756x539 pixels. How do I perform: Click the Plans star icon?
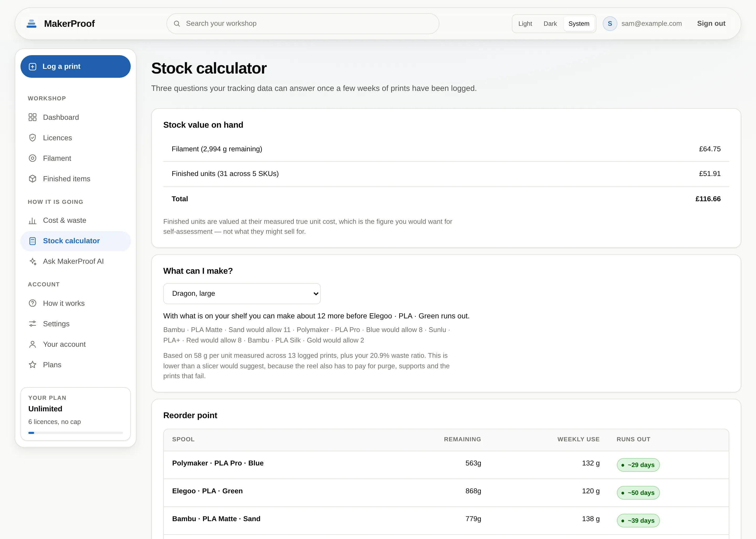click(33, 365)
